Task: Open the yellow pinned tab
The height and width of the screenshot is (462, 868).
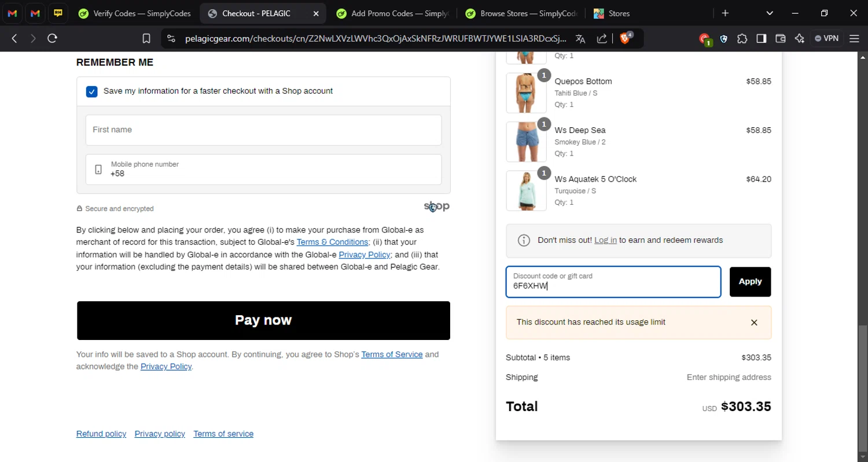Action: coord(58,13)
